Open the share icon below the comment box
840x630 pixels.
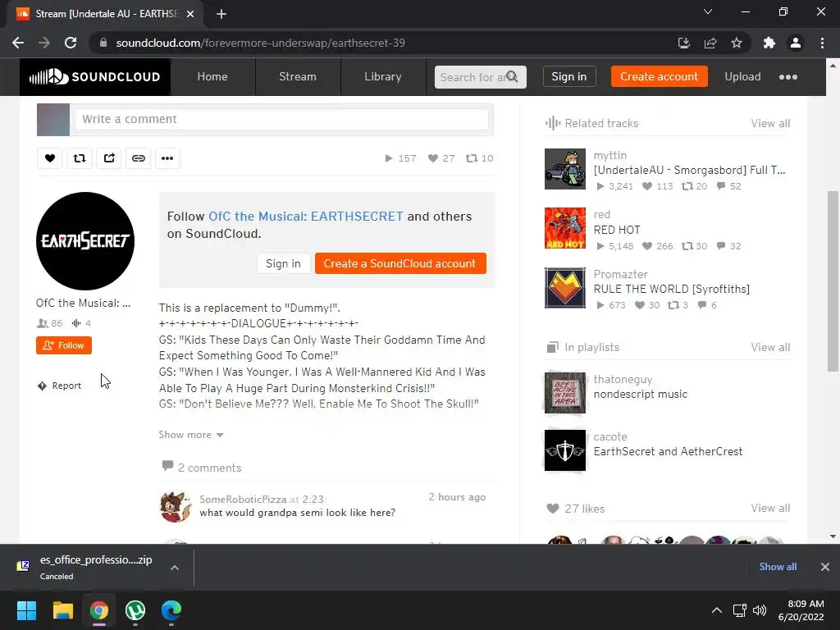coord(109,158)
